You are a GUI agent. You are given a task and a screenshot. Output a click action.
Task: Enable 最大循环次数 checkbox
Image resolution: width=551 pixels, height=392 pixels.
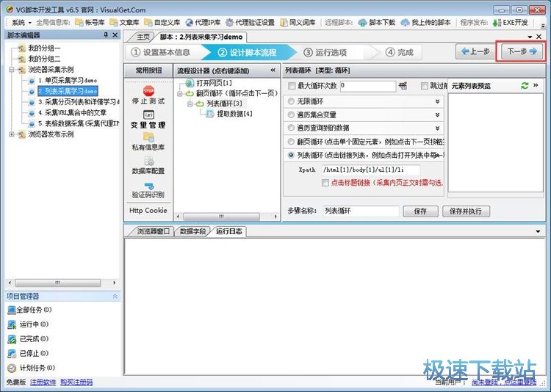click(292, 86)
